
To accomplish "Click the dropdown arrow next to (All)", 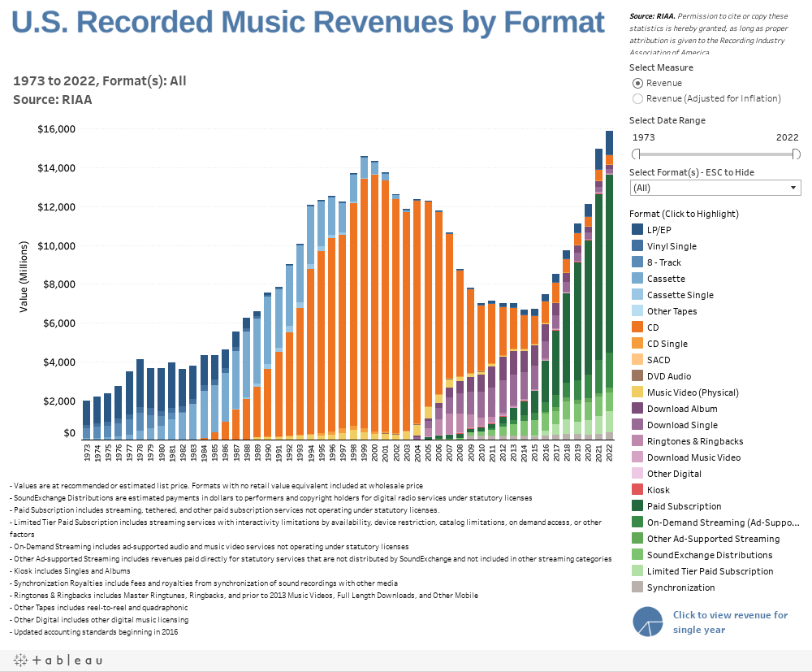I will click(x=794, y=187).
